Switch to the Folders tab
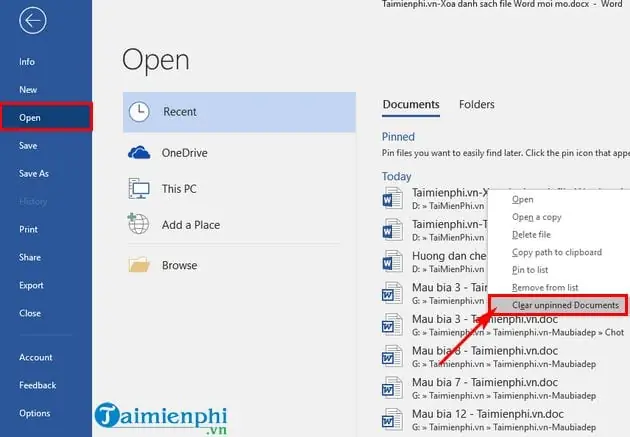630x437 pixels. pos(477,104)
